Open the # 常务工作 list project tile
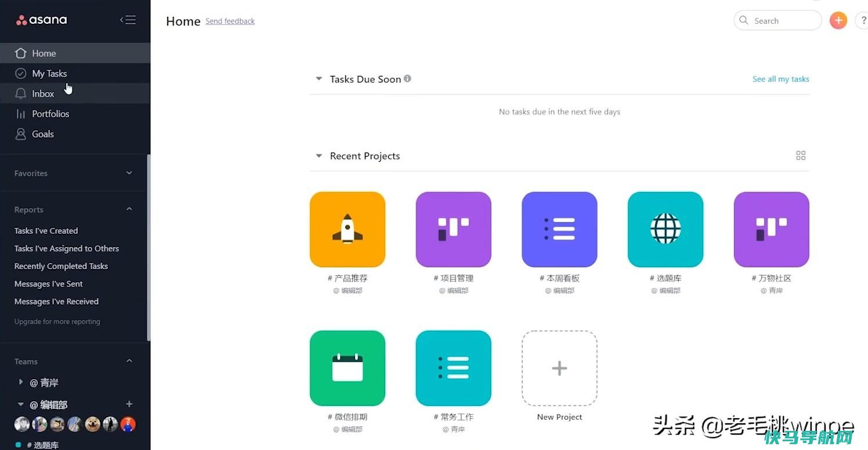 tap(454, 368)
